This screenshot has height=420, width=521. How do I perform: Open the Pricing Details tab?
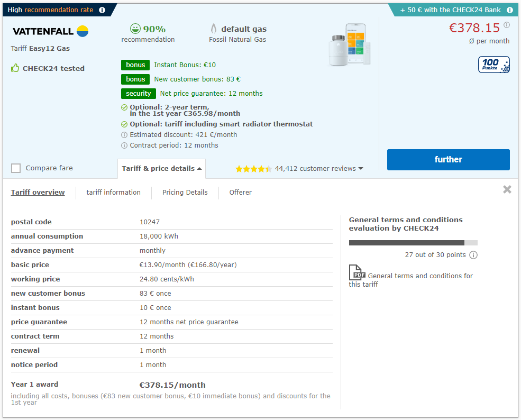click(x=185, y=193)
